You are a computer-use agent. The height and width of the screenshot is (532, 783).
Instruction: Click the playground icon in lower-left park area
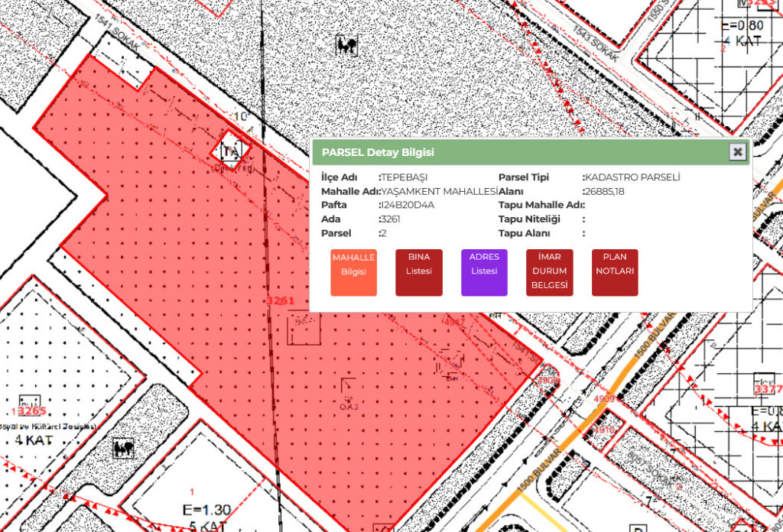point(124,448)
